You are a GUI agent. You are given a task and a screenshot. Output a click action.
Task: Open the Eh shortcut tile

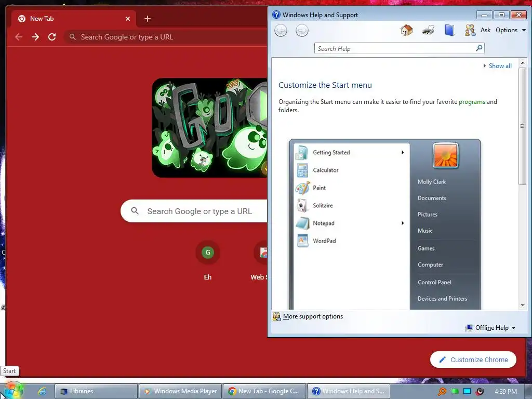pyautogui.click(x=208, y=261)
